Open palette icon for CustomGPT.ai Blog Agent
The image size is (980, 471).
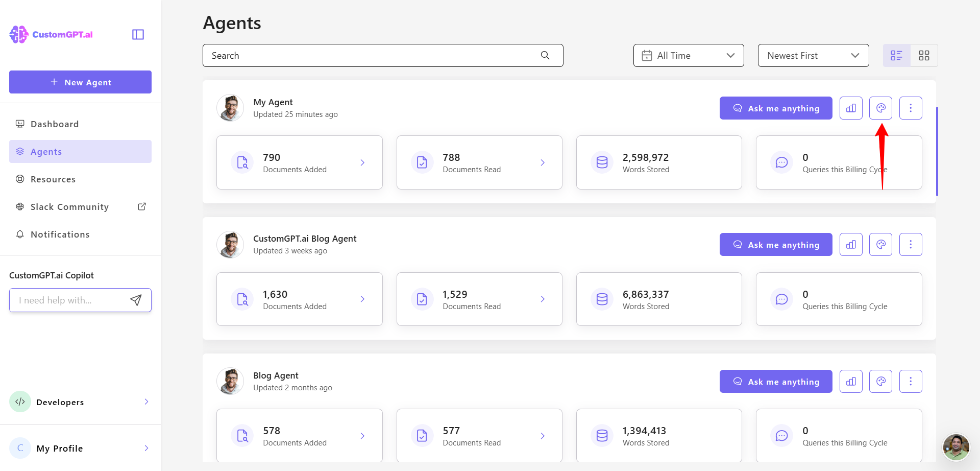(880, 245)
